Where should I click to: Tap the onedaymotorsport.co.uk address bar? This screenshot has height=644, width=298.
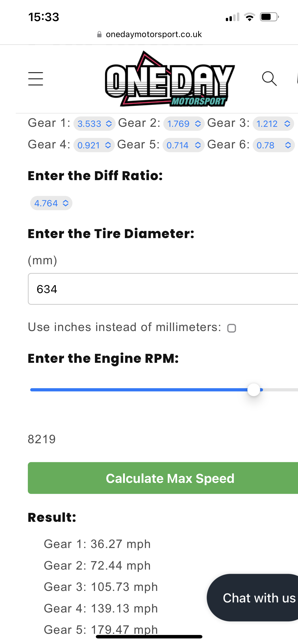point(154,34)
